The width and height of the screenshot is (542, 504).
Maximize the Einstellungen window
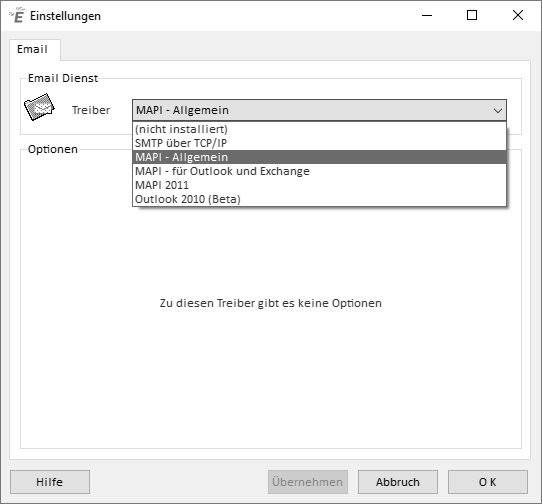pos(472,15)
